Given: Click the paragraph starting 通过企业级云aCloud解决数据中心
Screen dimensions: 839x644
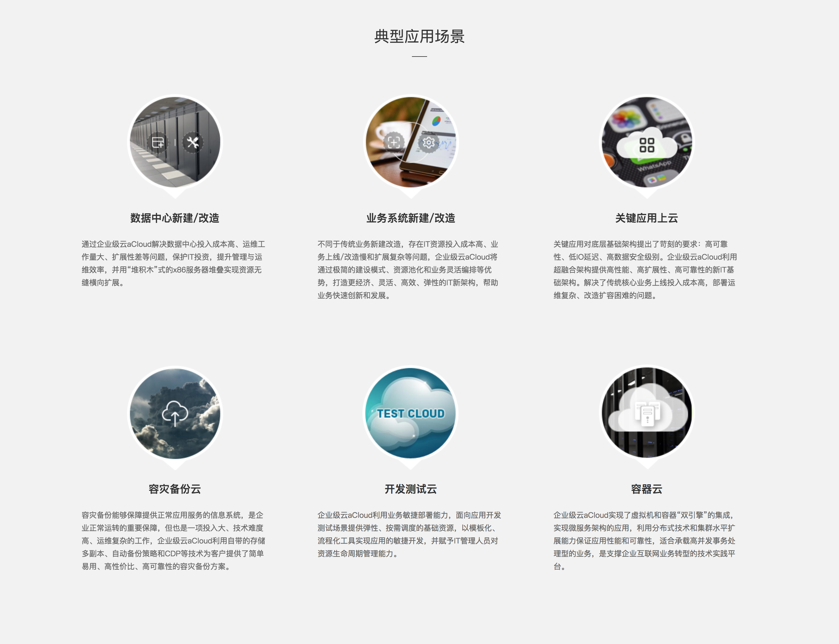Looking at the screenshot, I should tap(174, 263).
